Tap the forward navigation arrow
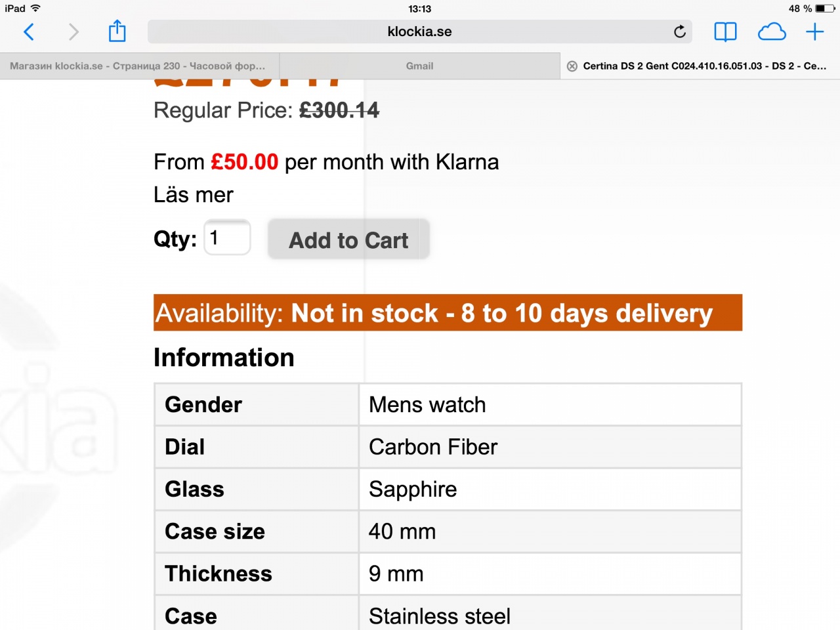The height and width of the screenshot is (630, 840). pos(73,31)
